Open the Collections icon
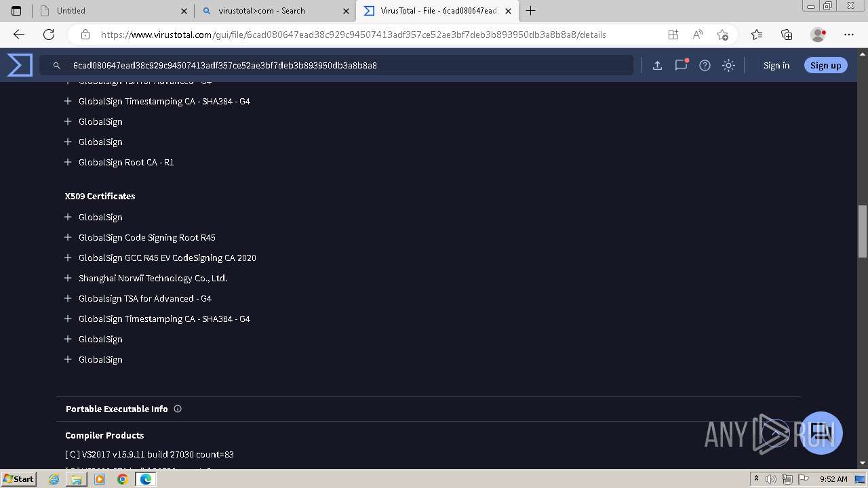This screenshot has height=488, width=868. point(787,35)
